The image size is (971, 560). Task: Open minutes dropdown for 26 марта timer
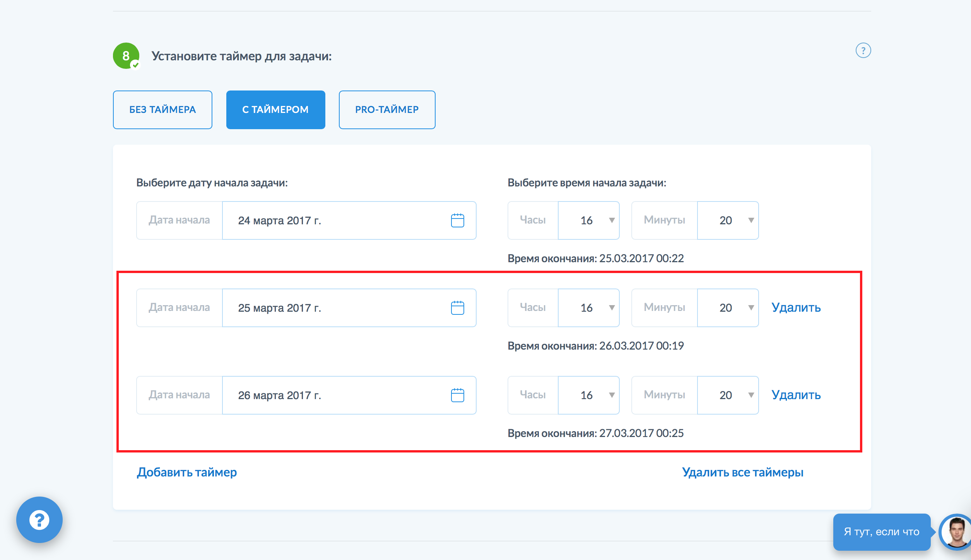pyautogui.click(x=728, y=395)
